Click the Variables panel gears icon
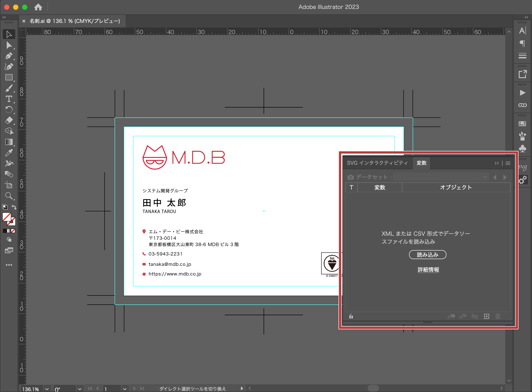Image resolution: width=532 pixels, height=392 pixels. pyautogui.click(x=523, y=180)
